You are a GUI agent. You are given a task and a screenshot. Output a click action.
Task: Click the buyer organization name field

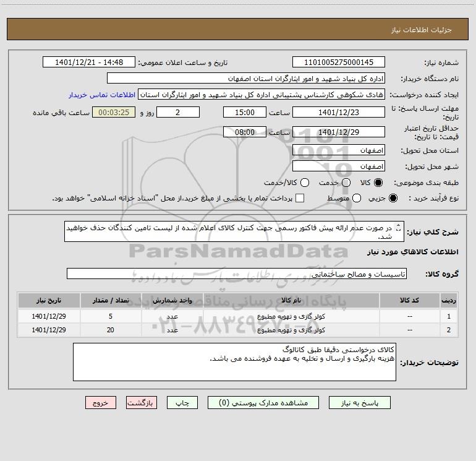(x=246, y=79)
